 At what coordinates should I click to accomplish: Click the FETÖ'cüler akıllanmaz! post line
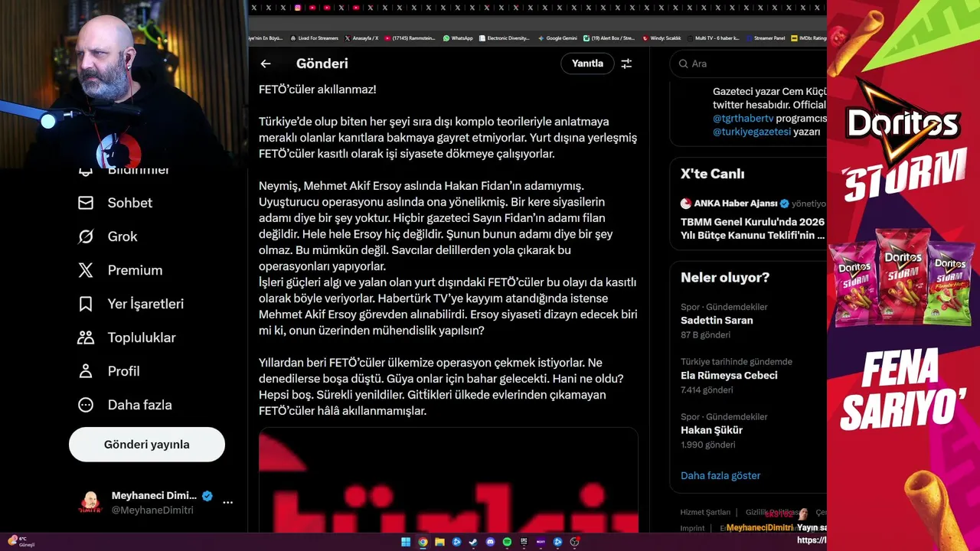click(x=318, y=90)
